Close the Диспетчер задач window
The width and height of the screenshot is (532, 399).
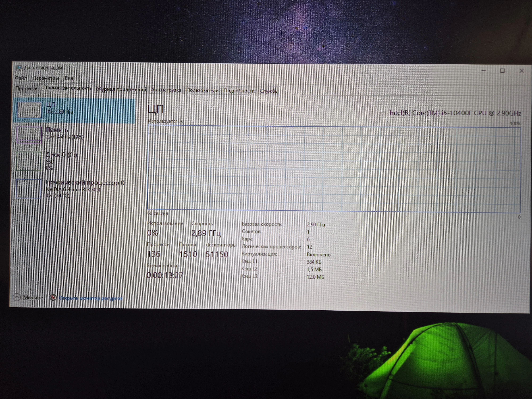click(522, 71)
